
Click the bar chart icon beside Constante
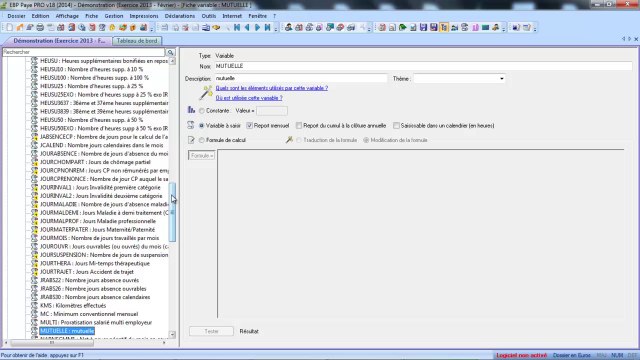point(191,110)
